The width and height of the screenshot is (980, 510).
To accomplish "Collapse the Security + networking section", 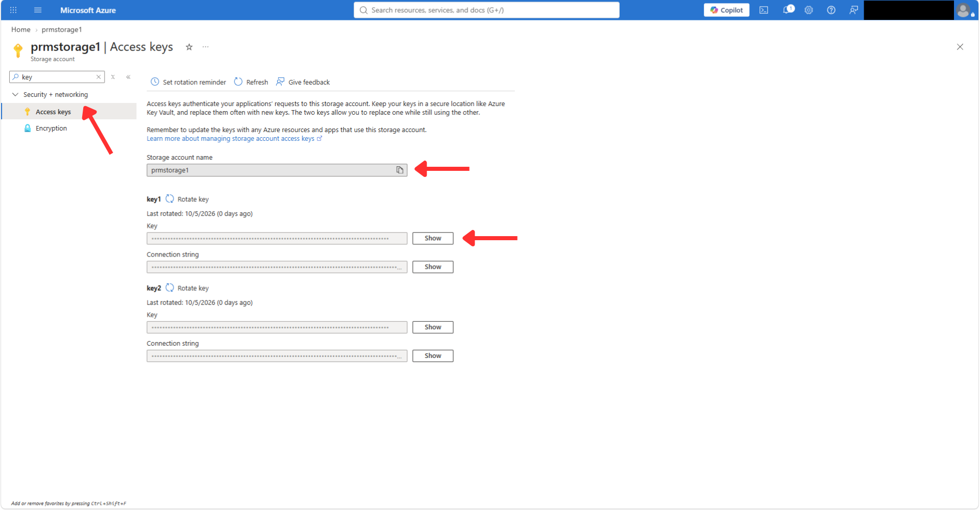I will 15,94.
